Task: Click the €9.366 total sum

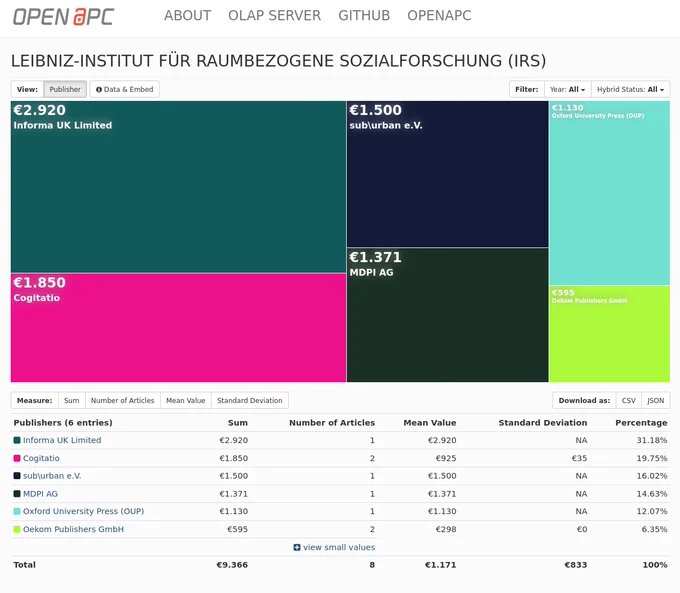Action: [x=232, y=565]
